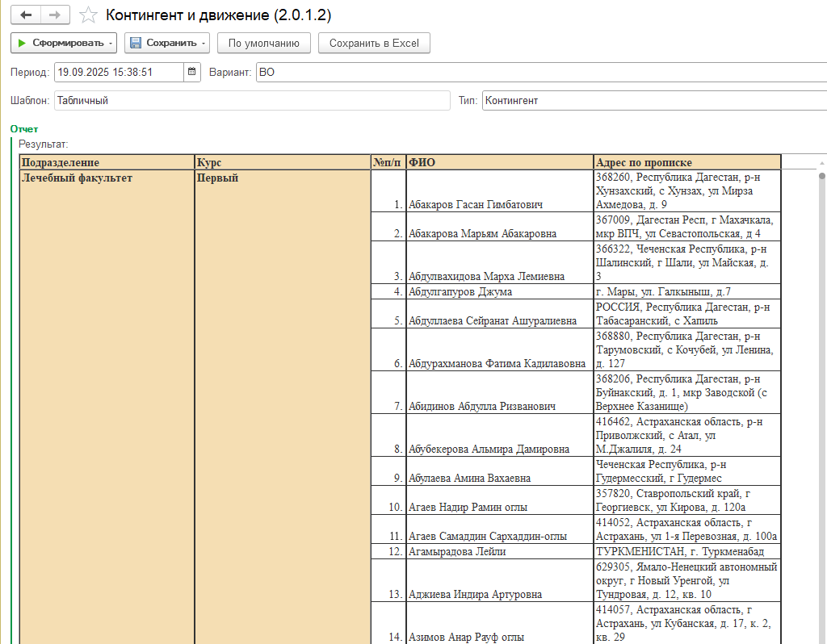Image resolution: width=827 pixels, height=644 pixels.
Task: Click Сохранить в Excel
Action: [374, 43]
